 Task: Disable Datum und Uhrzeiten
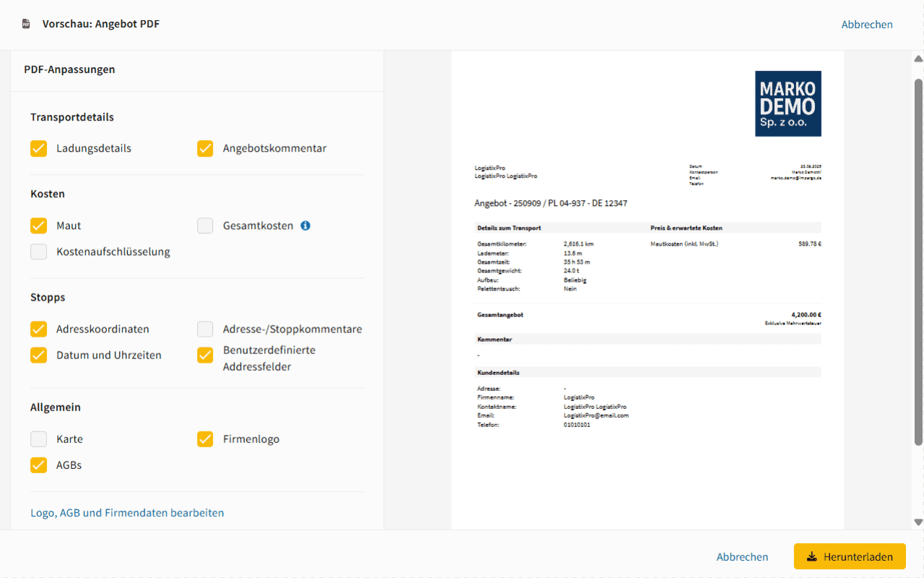coord(38,355)
